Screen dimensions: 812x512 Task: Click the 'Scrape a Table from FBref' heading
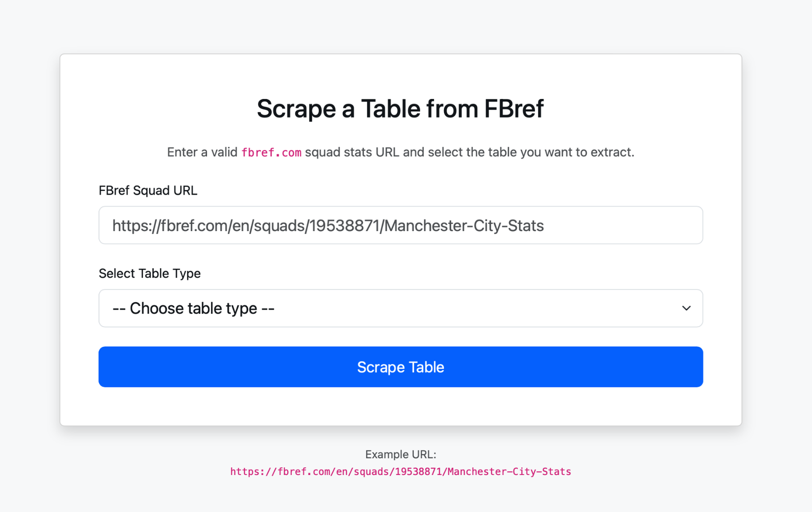coord(400,108)
